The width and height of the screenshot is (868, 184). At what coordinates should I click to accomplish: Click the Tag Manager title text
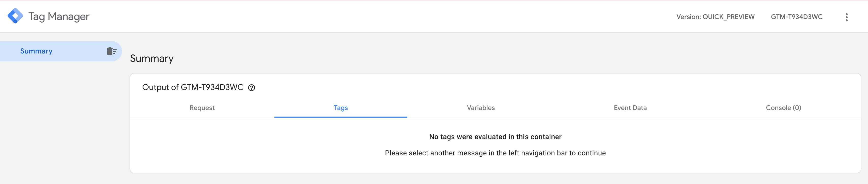pos(59,16)
